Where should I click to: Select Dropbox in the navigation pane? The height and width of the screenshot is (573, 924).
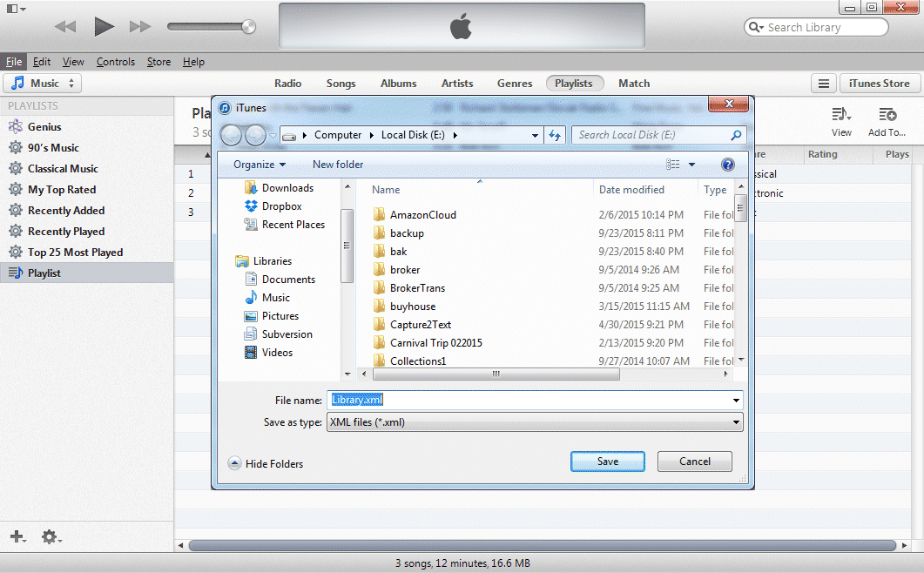(273, 206)
